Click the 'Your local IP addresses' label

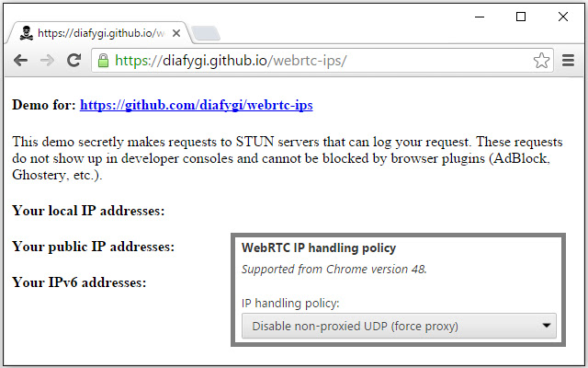pyautogui.click(x=88, y=211)
